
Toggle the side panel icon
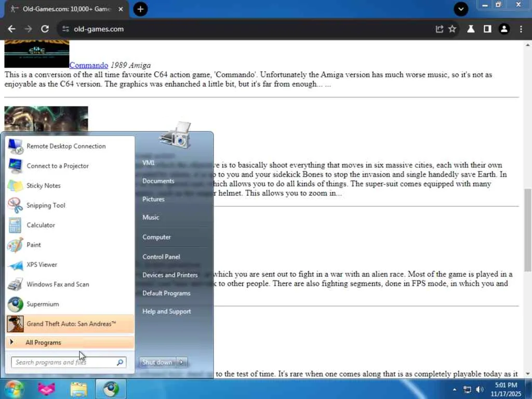pyautogui.click(x=487, y=29)
